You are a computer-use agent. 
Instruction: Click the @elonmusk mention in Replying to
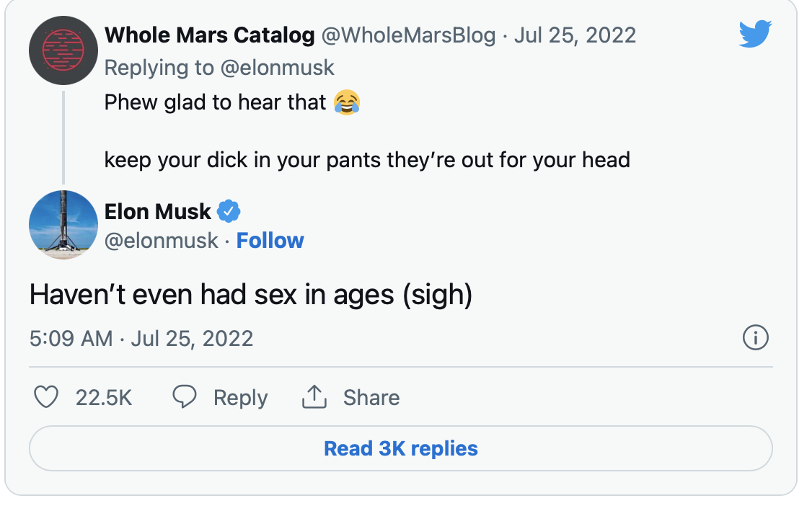coord(278,68)
